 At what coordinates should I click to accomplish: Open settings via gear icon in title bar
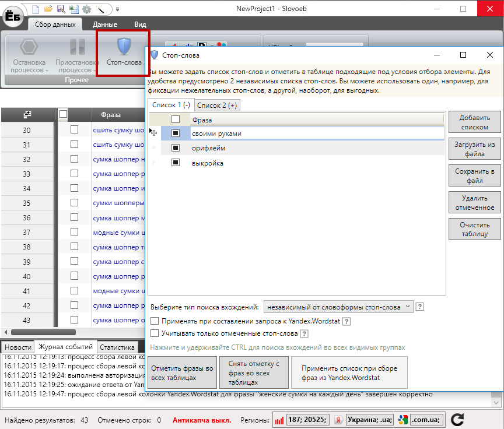[x=86, y=9]
